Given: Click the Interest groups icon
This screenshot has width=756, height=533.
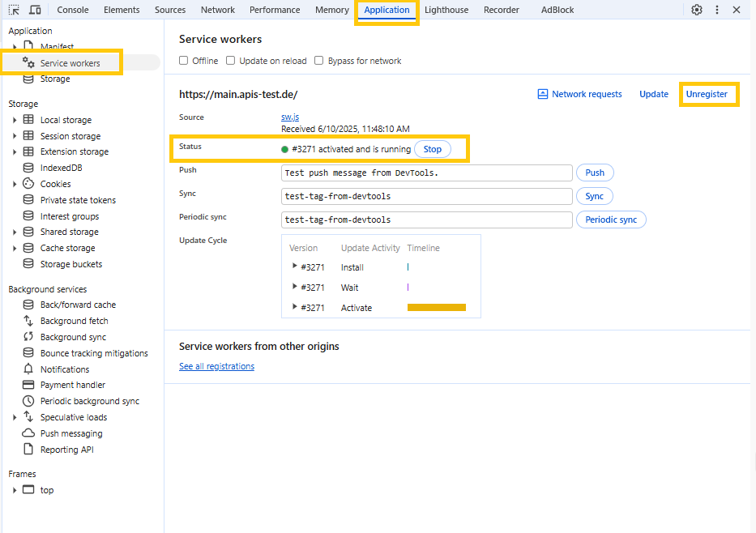Looking at the screenshot, I should click(28, 216).
